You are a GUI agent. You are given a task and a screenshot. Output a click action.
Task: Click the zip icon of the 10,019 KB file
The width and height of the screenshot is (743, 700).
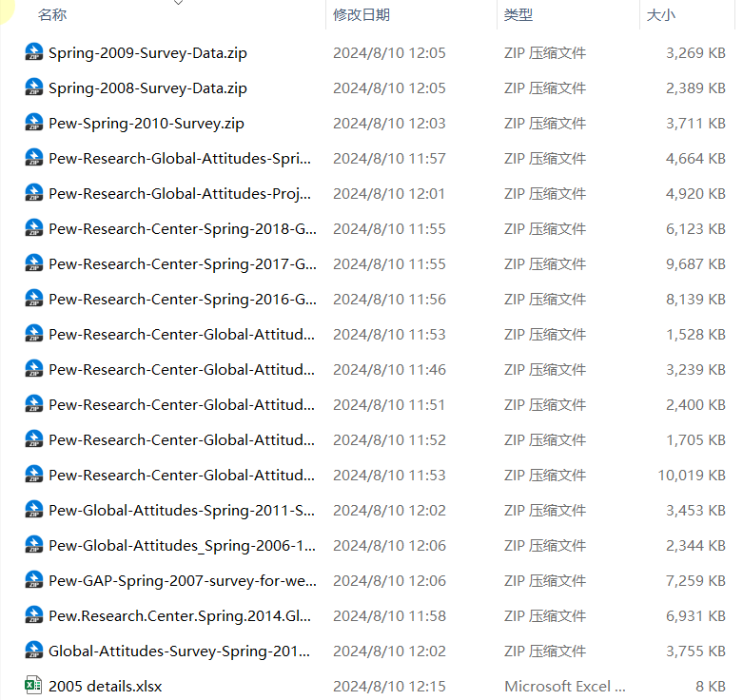point(33,475)
